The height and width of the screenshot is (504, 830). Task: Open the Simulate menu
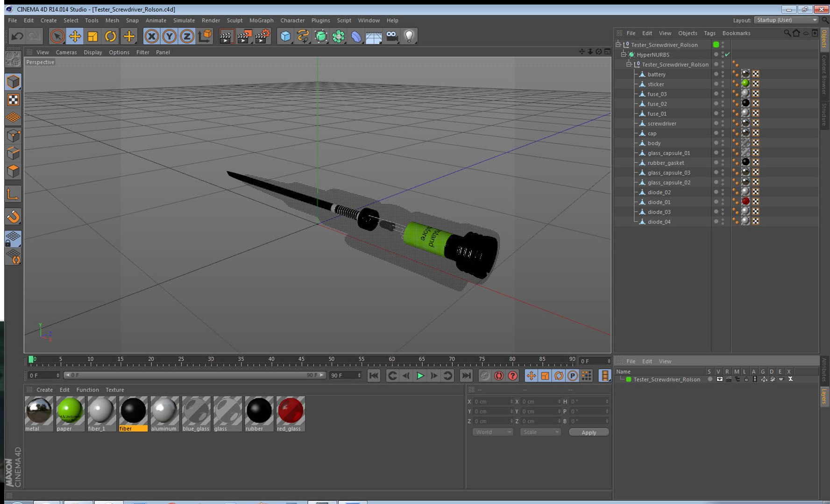click(184, 21)
